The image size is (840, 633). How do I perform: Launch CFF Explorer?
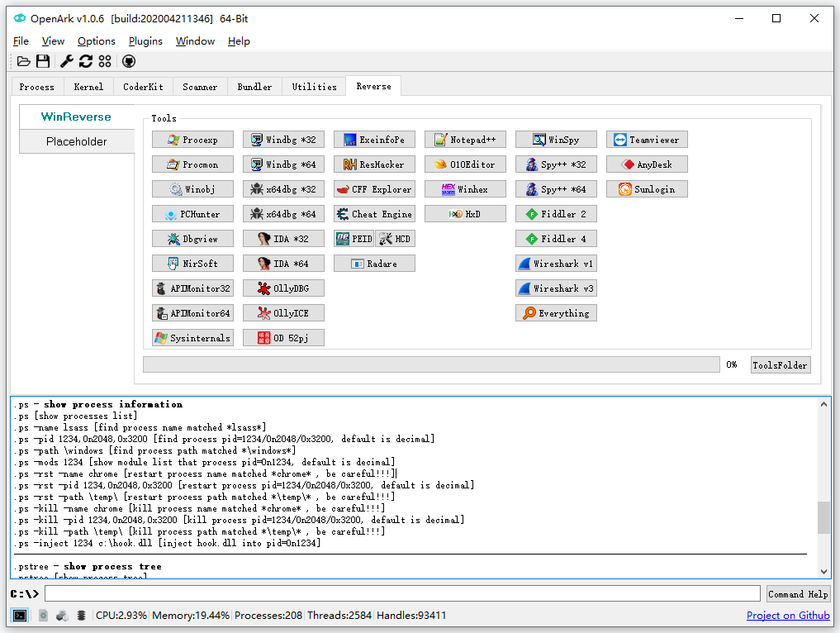tap(374, 189)
